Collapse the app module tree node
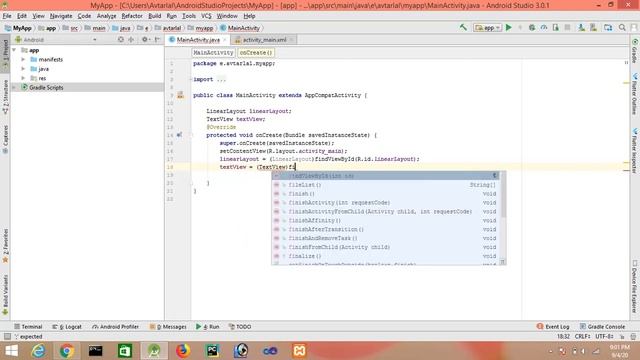Screen dimensions: 640x360 coord(15,50)
